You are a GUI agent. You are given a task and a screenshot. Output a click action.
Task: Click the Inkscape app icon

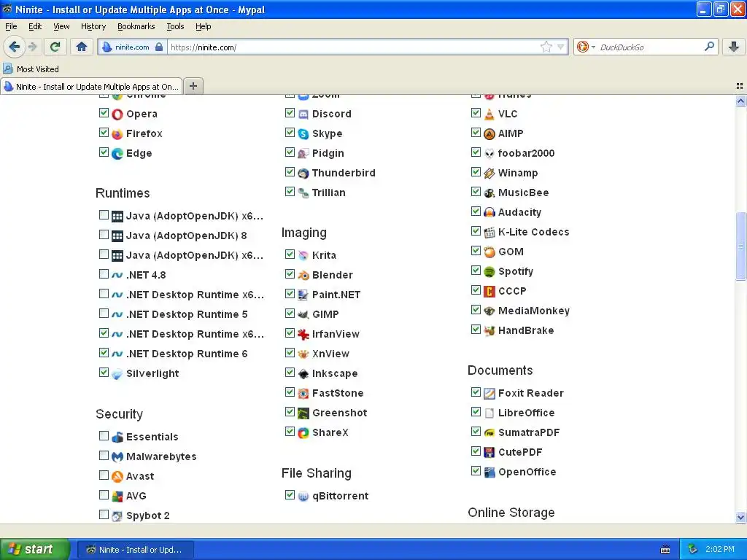click(x=303, y=374)
